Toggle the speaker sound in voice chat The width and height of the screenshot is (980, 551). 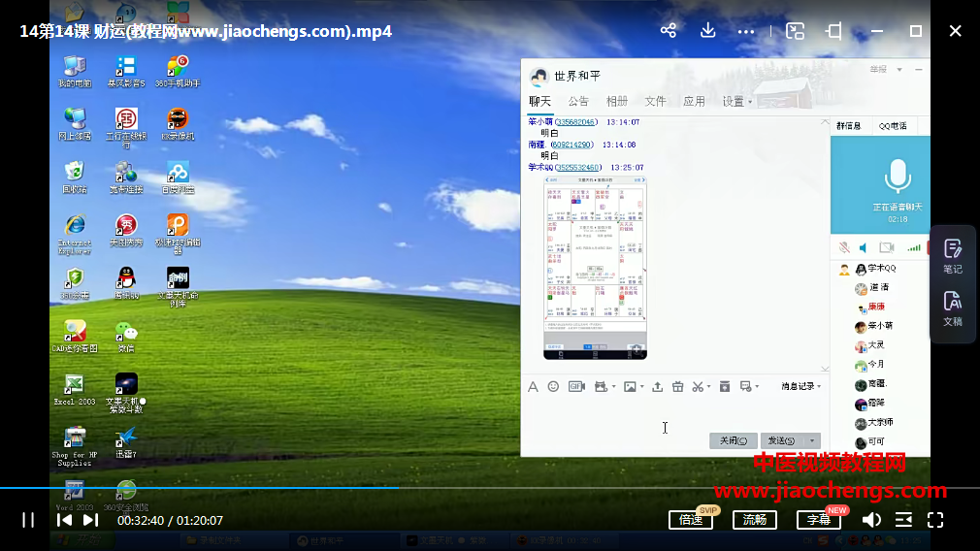[x=864, y=248]
